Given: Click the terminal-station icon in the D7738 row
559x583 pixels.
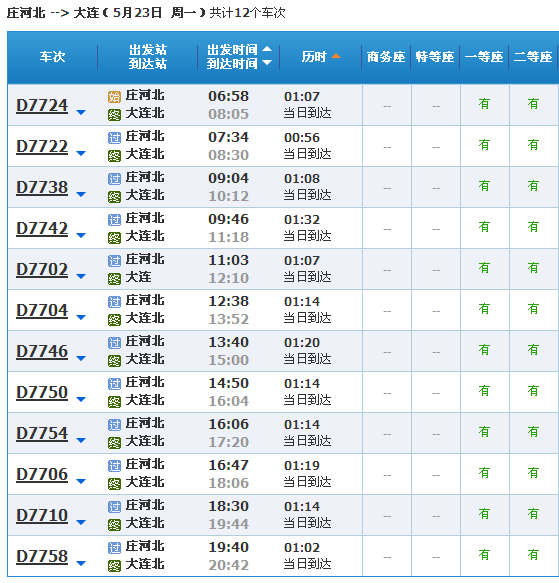Looking at the screenshot, I should point(114,197).
